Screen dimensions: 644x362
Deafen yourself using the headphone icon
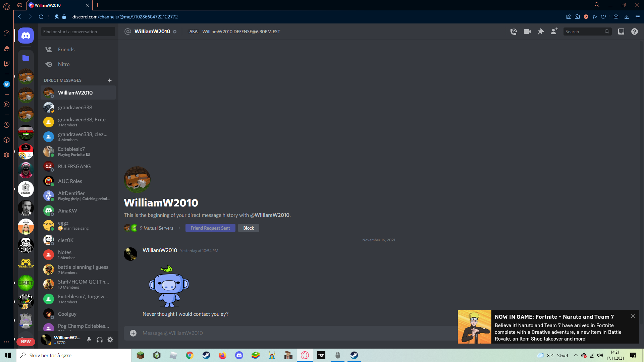[99, 340]
